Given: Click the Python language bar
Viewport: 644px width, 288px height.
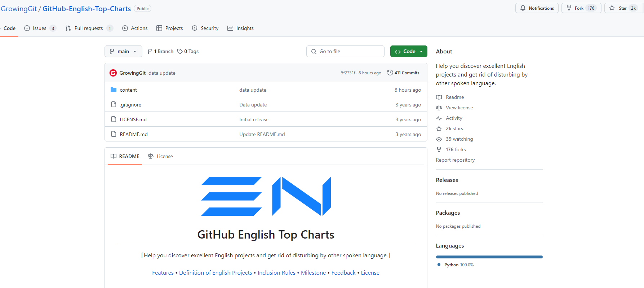Looking at the screenshot, I should pyautogui.click(x=489, y=257).
